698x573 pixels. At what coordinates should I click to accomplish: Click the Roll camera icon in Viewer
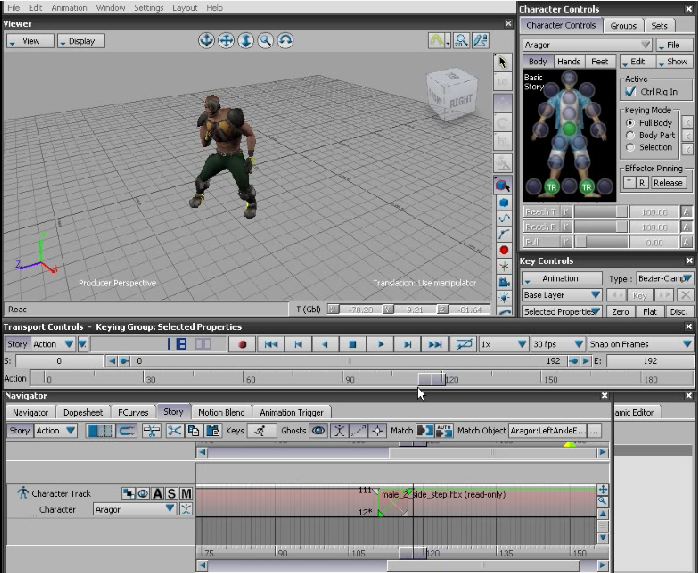(285, 41)
